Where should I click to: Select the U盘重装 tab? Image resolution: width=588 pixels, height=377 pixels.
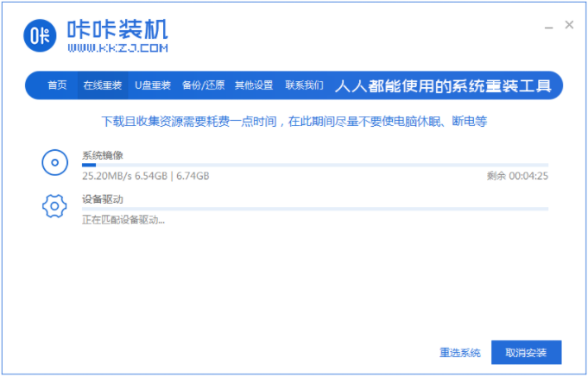pyautogui.click(x=153, y=85)
